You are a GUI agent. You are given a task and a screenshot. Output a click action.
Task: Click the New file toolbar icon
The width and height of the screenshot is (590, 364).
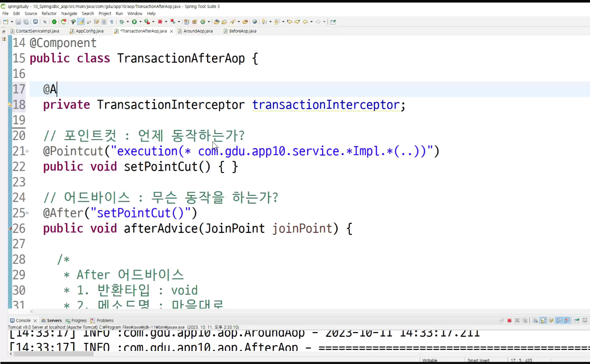(x=6, y=22)
